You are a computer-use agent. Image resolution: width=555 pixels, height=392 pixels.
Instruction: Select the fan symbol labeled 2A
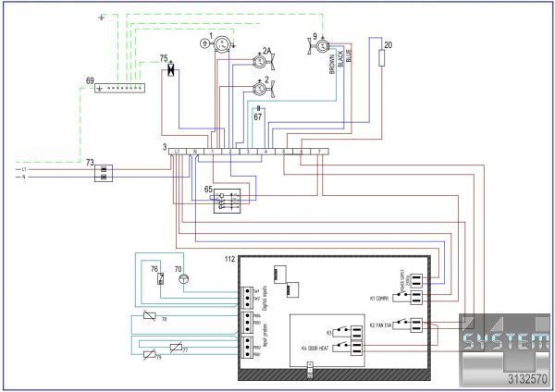tap(258, 62)
